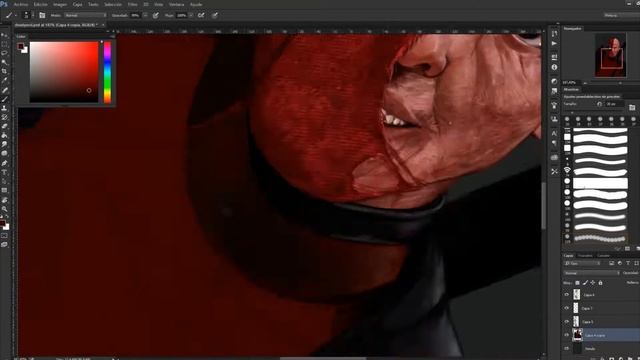Open the layer filter type dropdown
This screenshot has width=640, height=360.
pyautogui.click(x=582, y=264)
